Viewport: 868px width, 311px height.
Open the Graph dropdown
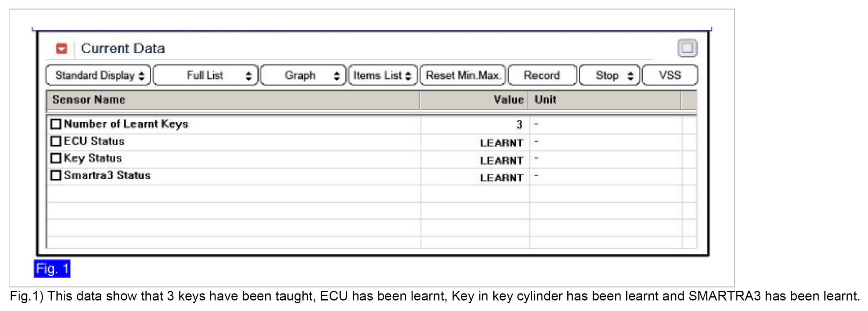pos(303,75)
